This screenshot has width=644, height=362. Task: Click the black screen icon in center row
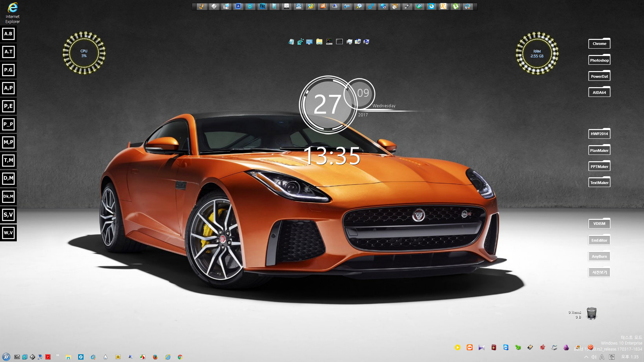pos(339,42)
